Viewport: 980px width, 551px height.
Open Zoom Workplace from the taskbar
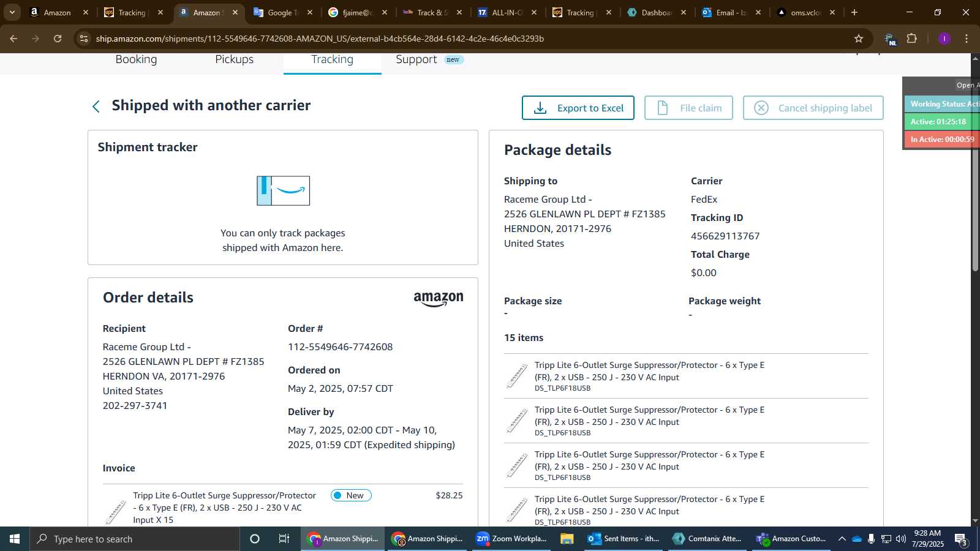click(x=512, y=539)
